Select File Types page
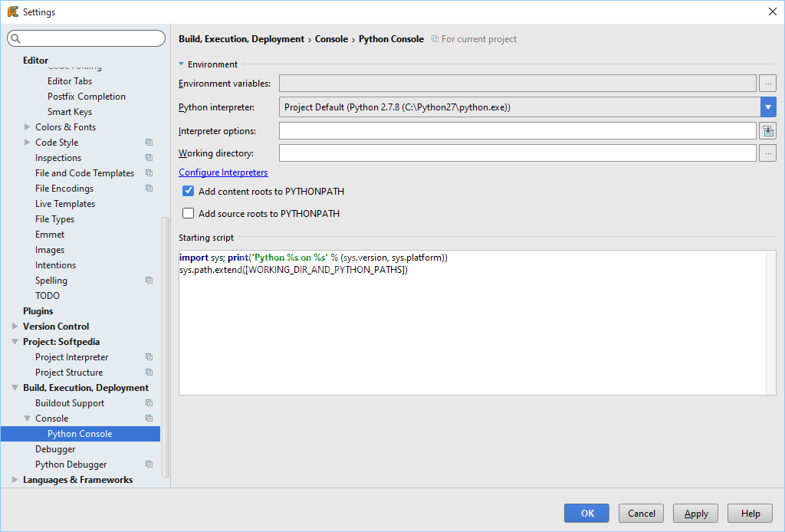785x532 pixels. tap(54, 219)
